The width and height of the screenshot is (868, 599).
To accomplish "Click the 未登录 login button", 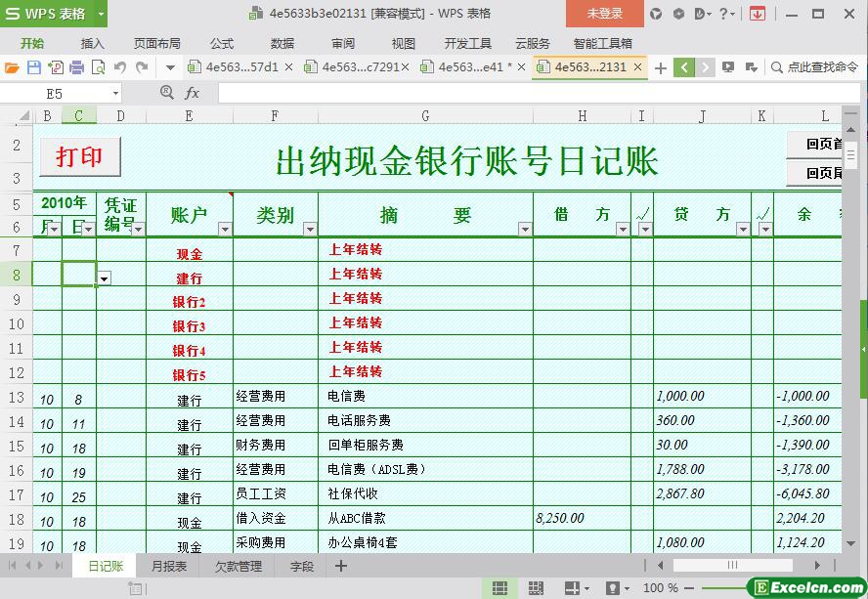I will (x=604, y=14).
